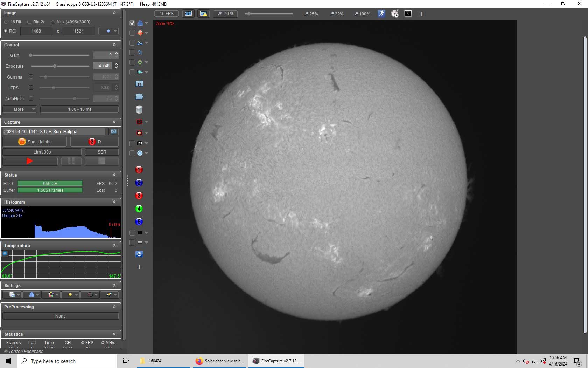The width and height of the screenshot is (588, 368).
Task: Open the color-dots settings dropdown
Action: (x=51, y=295)
